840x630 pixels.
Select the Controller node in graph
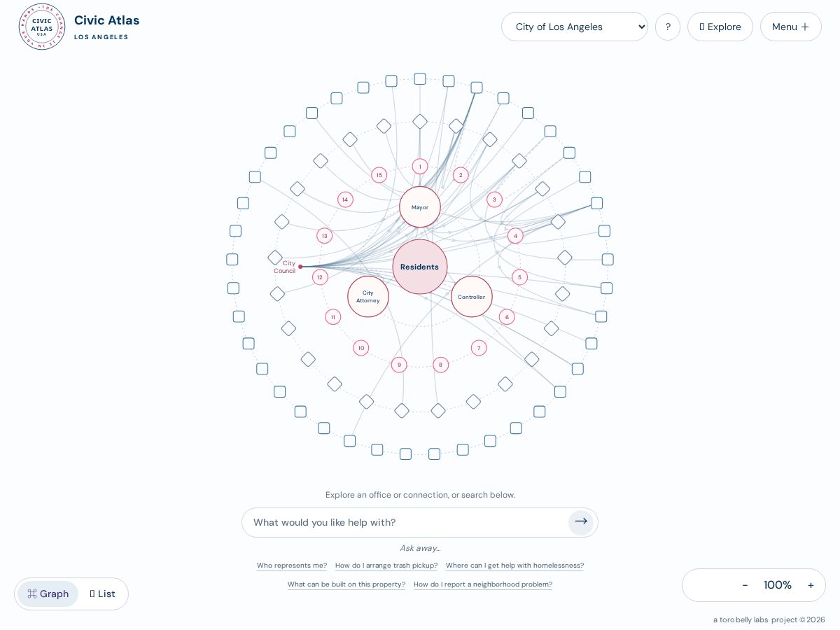click(x=472, y=297)
